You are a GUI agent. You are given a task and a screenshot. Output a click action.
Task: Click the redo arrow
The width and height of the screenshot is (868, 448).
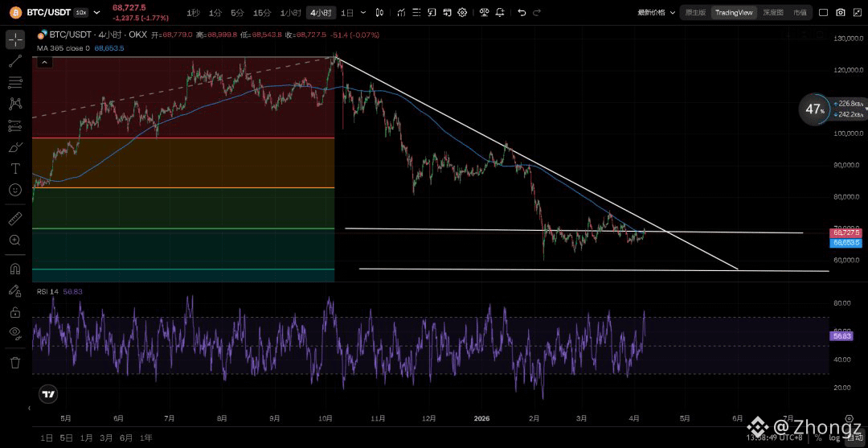[538, 12]
